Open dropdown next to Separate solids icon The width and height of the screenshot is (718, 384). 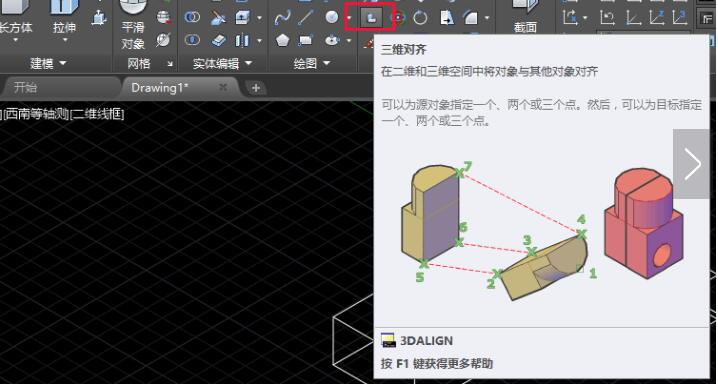(x=259, y=41)
